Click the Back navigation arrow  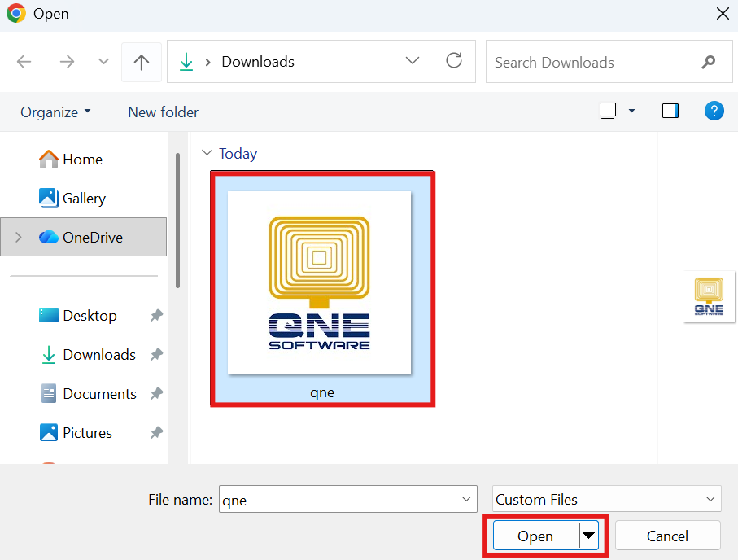pos(24,62)
